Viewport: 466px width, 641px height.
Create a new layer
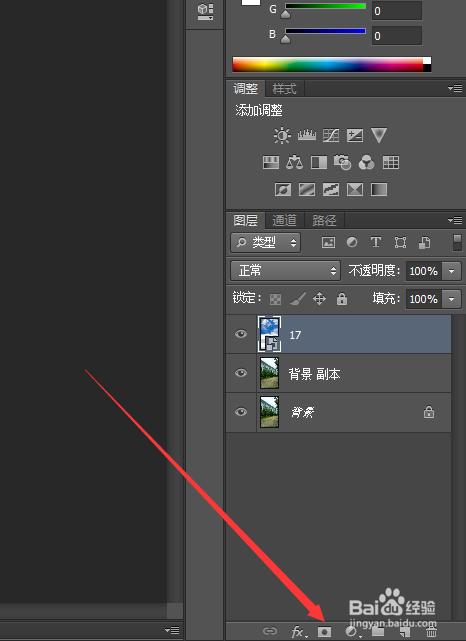[405, 632]
